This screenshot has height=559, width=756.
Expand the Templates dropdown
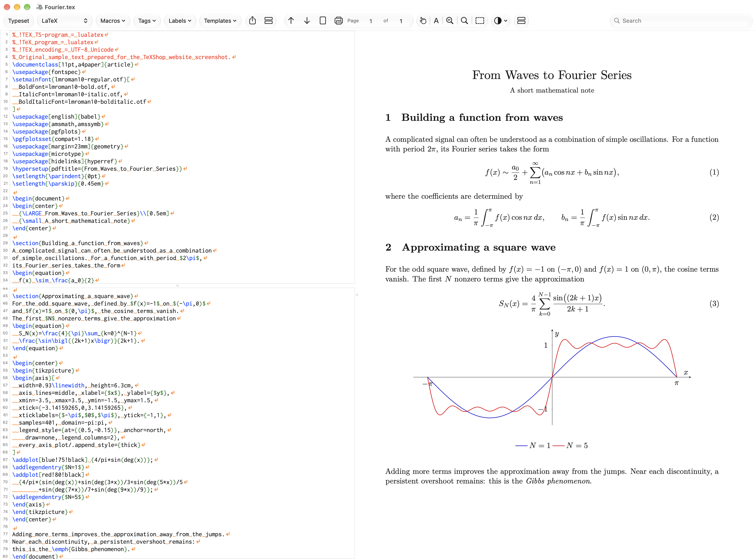(220, 21)
